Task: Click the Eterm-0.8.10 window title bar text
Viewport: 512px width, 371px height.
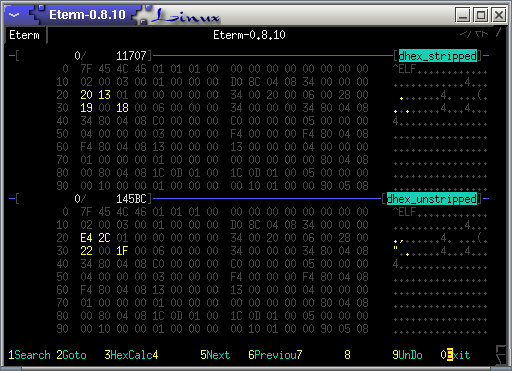Action: click(x=87, y=15)
